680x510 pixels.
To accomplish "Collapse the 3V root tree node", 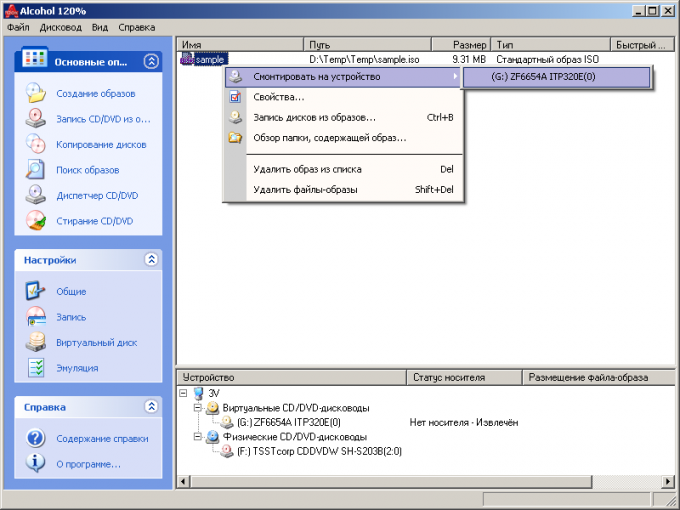I will tap(183, 393).
